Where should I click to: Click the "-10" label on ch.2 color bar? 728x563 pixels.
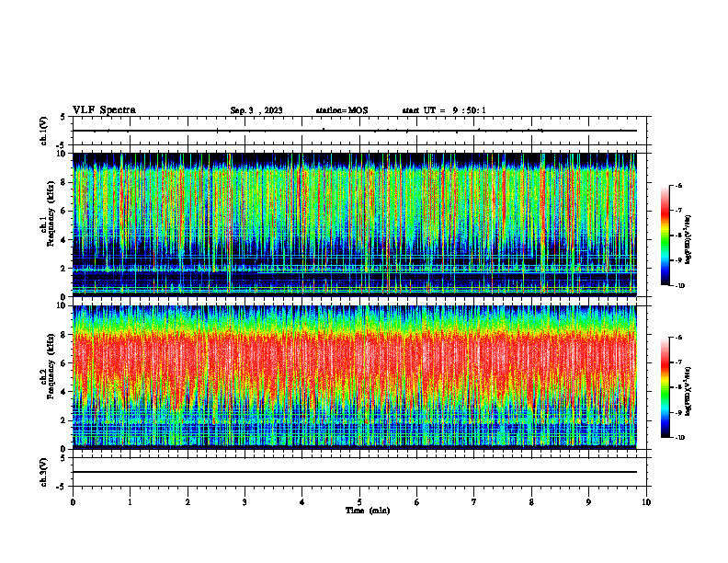[x=680, y=438]
